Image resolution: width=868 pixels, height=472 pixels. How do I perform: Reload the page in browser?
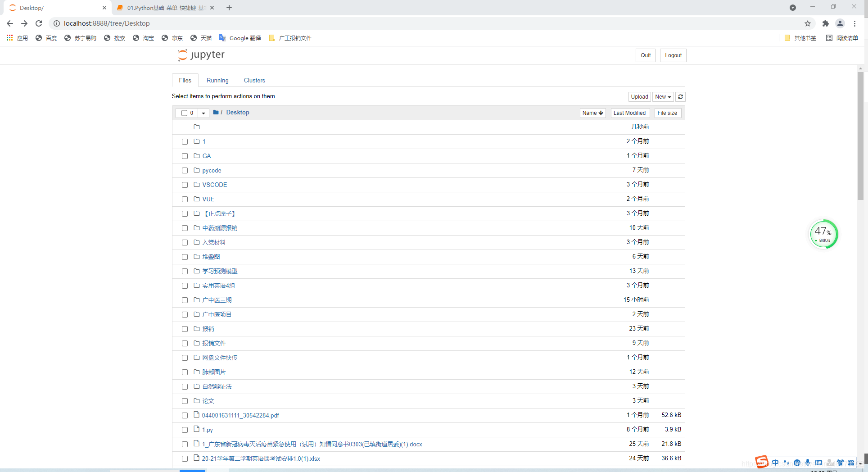point(39,23)
